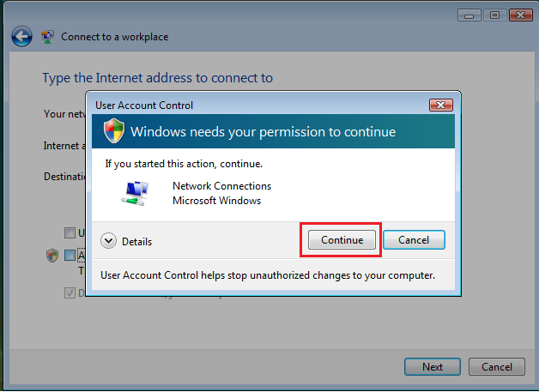
Task: Click the small shield icon beside checkbox
Action: 52,256
